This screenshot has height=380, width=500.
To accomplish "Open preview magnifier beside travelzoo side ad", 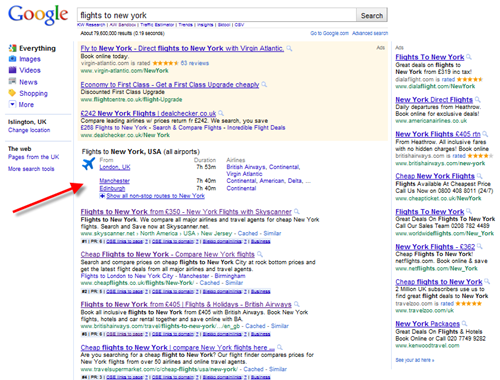I will [487, 281].
